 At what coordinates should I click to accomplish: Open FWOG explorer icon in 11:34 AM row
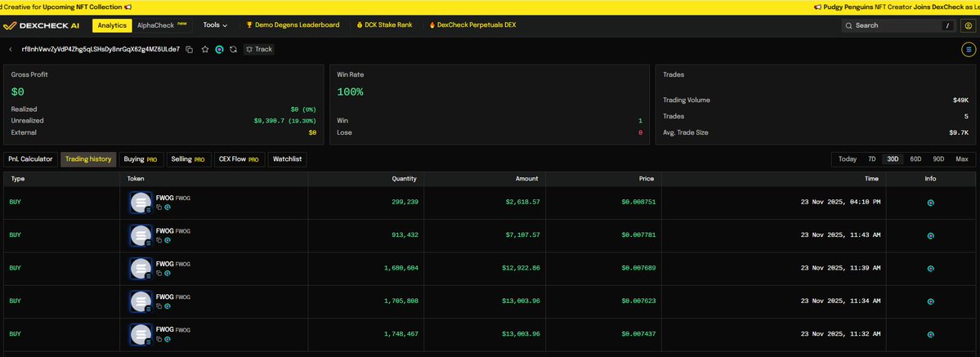point(168,306)
